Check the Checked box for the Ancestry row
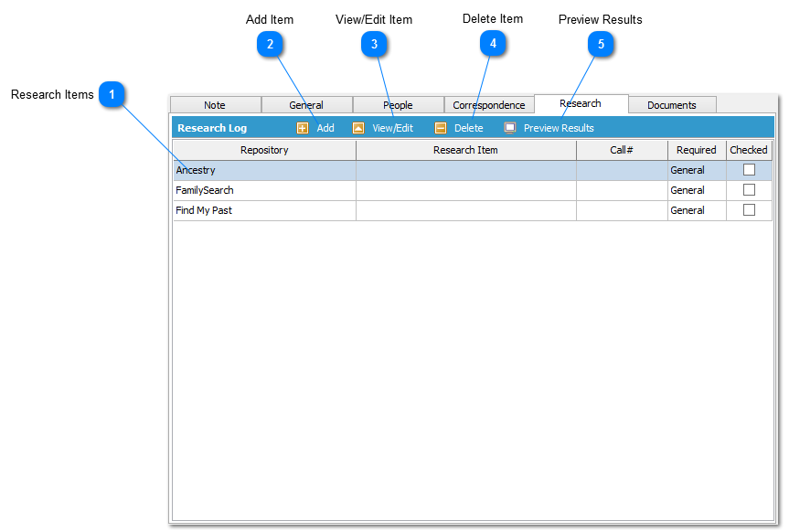Viewport: 789px width, 532px height. click(x=748, y=169)
